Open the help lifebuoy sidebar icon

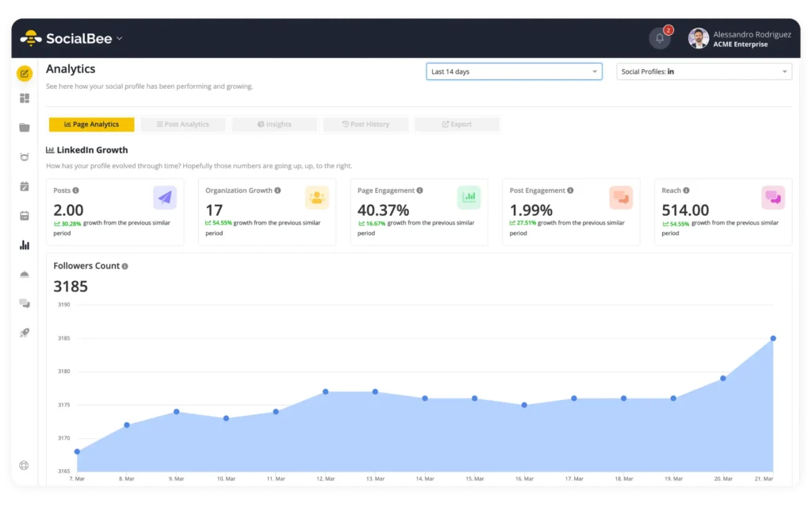click(x=24, y=465)
